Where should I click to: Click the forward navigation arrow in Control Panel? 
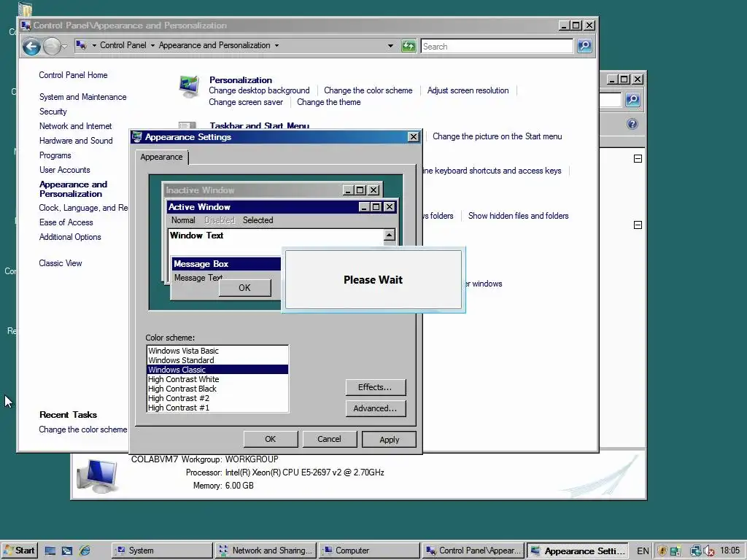pyautogui.click(x=52, y=46)
